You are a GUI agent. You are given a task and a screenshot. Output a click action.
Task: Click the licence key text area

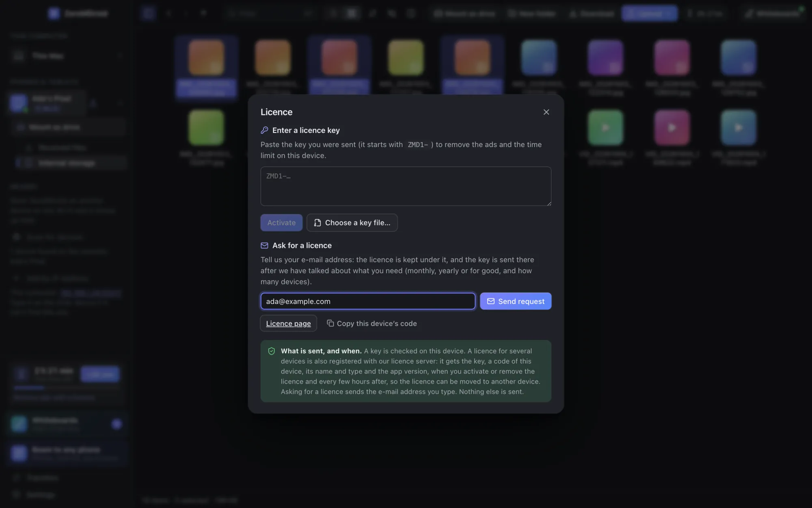(406, 186)
